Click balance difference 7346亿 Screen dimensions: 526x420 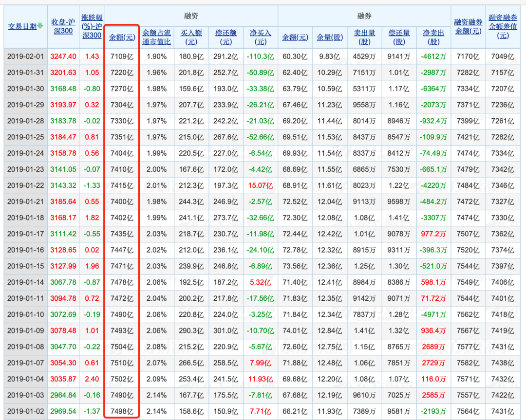(x=503, y=185)
